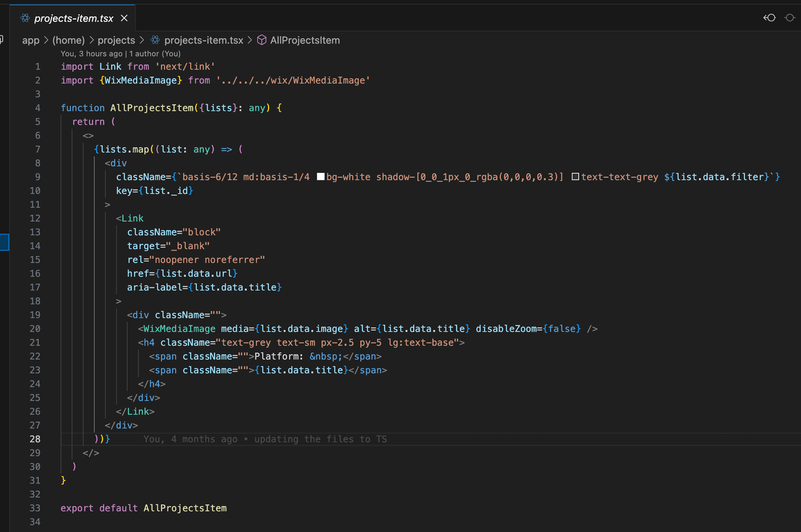Close the projects-item.tsx tab
The width and height of the screenshot is (801, 532).
124,18
